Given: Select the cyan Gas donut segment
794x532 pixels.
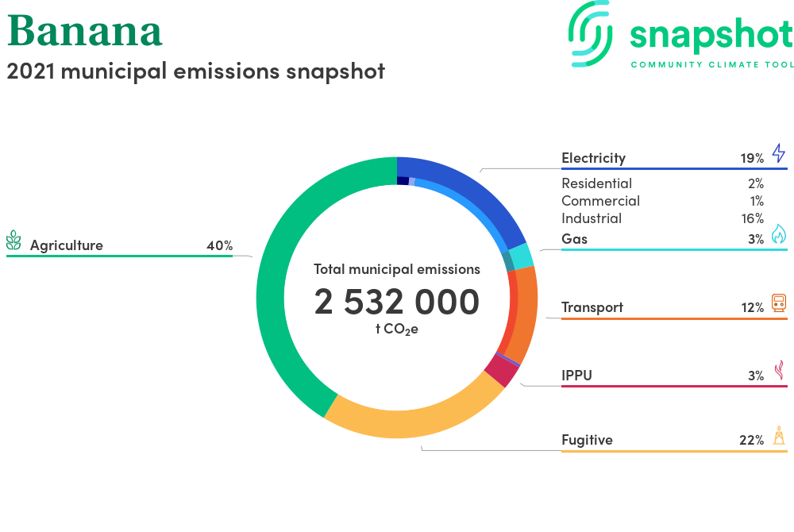Looking at the screenshot, I should point(522,256).
